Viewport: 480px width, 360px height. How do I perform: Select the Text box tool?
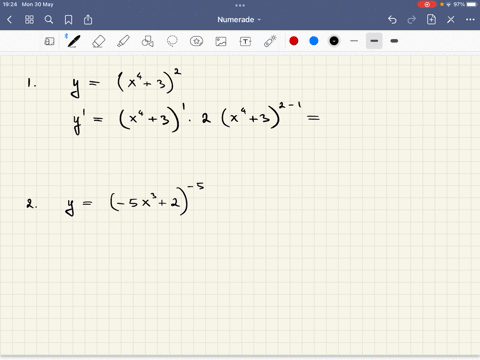245,41
